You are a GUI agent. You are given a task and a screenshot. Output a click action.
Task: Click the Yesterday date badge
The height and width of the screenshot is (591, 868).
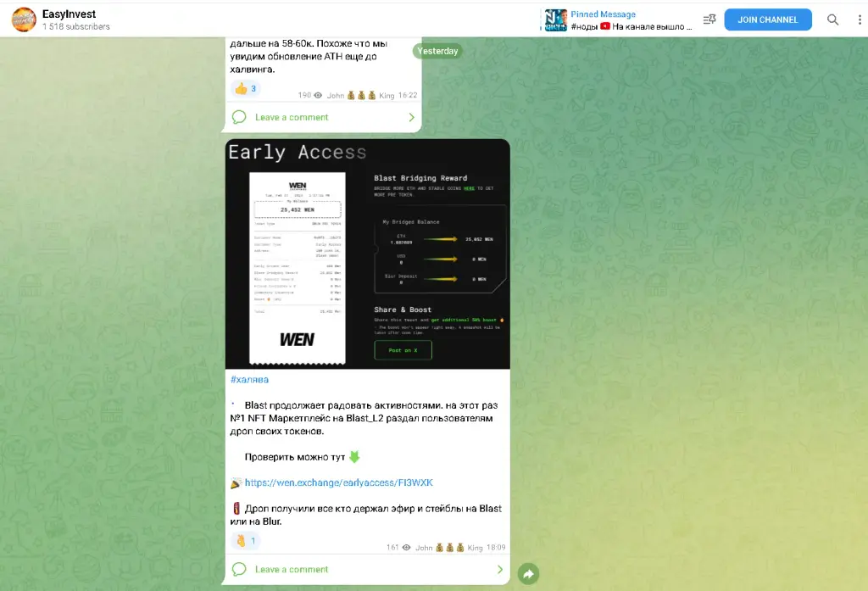tap(437, 51)
